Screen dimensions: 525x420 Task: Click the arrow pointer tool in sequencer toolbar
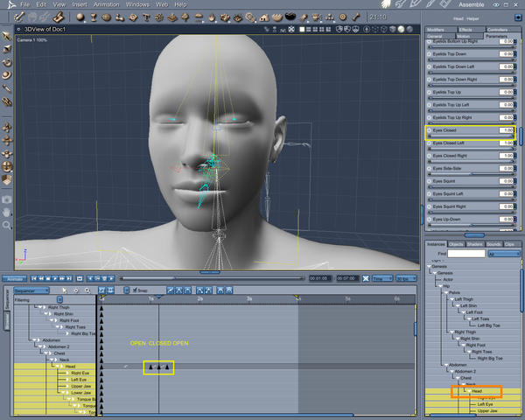[65, 290]
